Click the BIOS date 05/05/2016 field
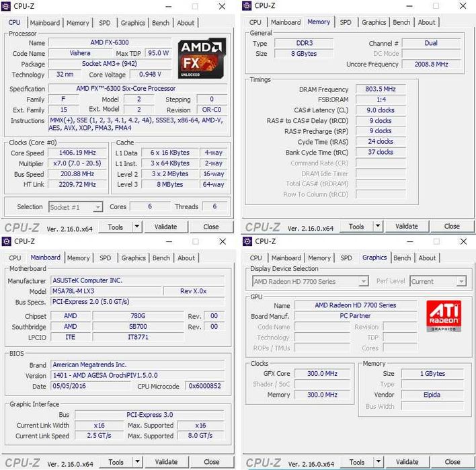Image resolution: width=476 pixels, height=470 pixels. point(91,386)
